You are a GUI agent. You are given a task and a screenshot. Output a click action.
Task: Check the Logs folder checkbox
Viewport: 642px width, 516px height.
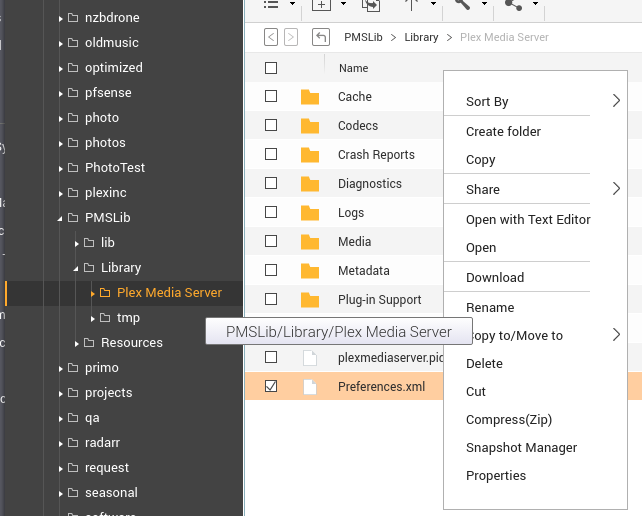click(x=271, y=212)
